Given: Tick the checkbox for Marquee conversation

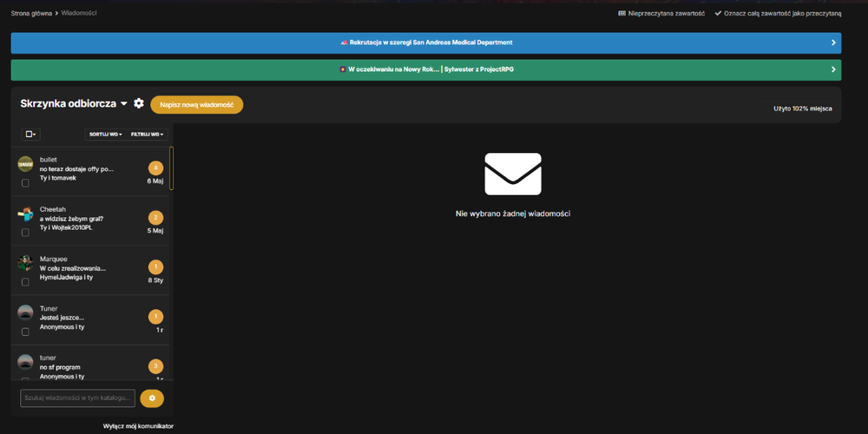Looking at the screenshot, I should point(25,282).
